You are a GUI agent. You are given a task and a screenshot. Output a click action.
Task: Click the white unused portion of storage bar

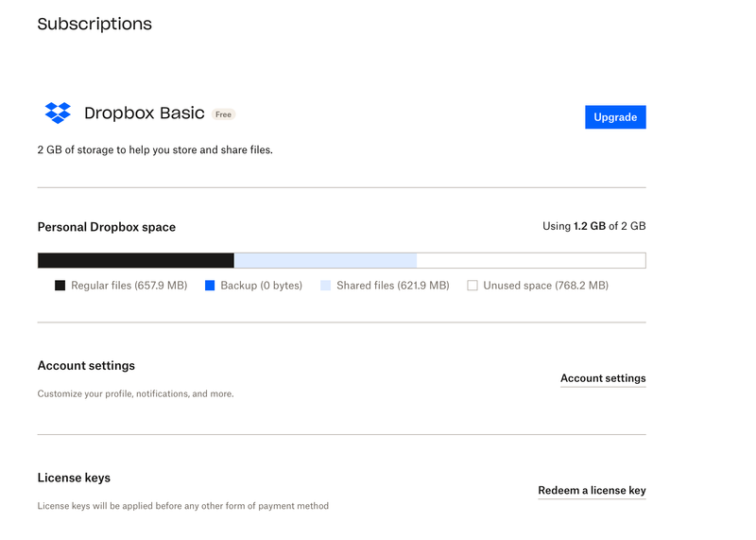pos(530,260)
